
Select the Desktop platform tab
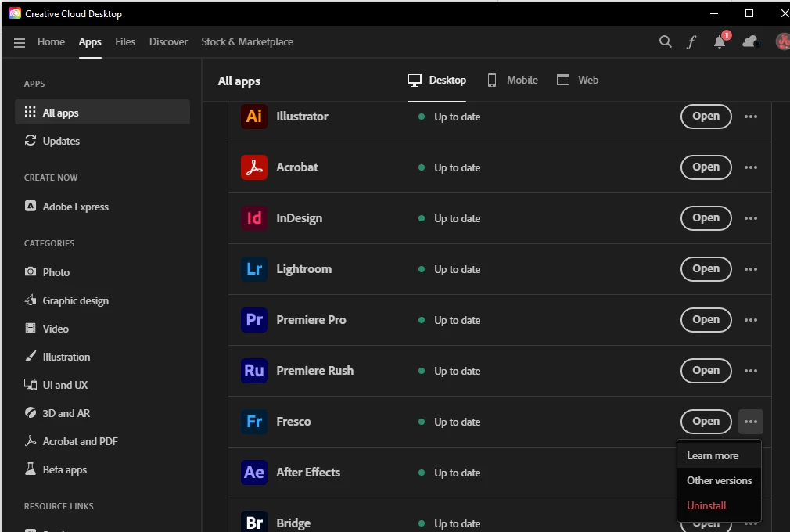click(x=436, y=80)
